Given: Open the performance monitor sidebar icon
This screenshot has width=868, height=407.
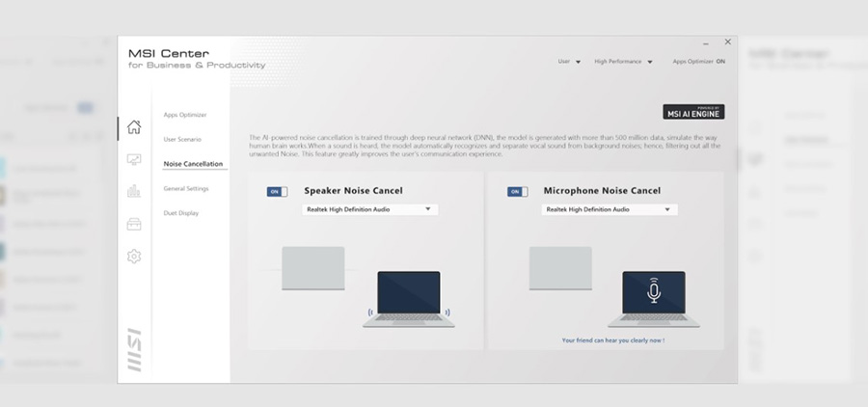Looking at the screenshot, I should (134, 159).
